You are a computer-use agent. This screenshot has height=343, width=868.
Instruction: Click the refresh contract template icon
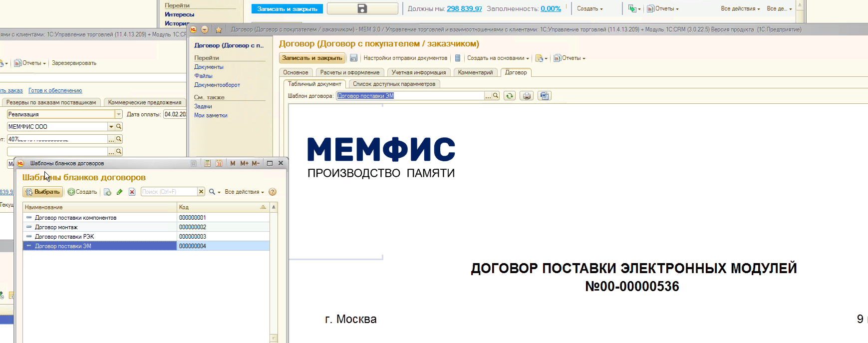pyautogui.click(x=509, y=96)
